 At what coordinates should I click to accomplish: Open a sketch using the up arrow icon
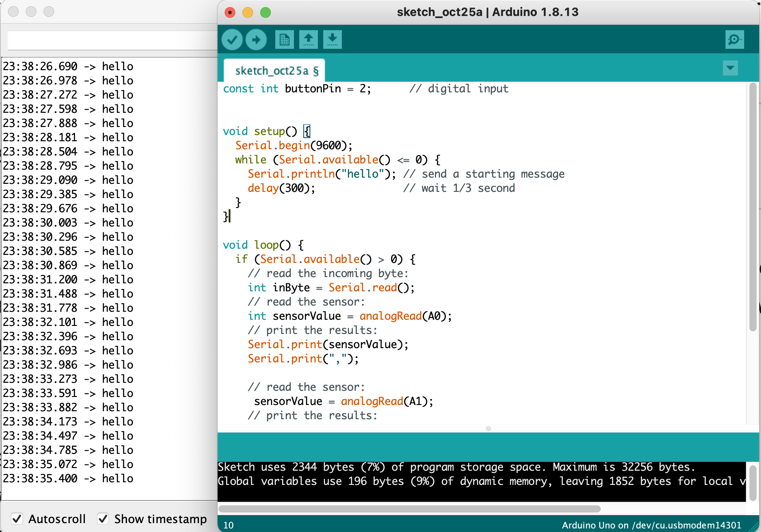click(x=309, y=40)
